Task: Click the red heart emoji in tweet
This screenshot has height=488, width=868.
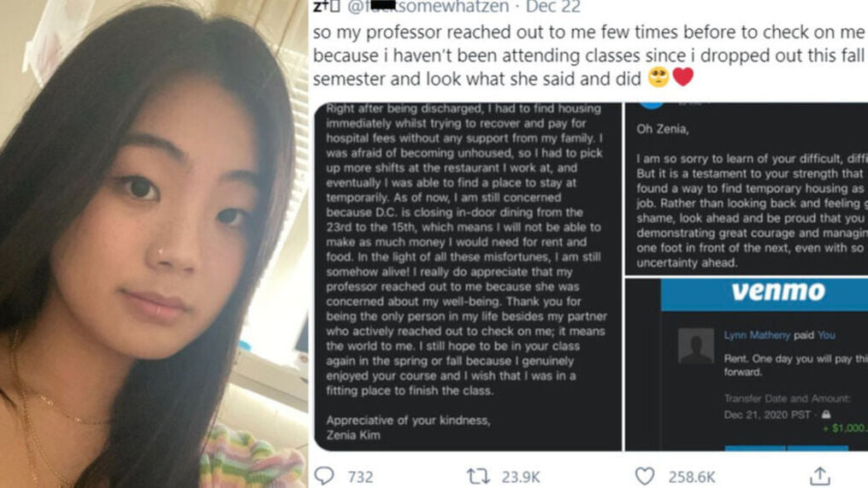Action: point(682,78)
